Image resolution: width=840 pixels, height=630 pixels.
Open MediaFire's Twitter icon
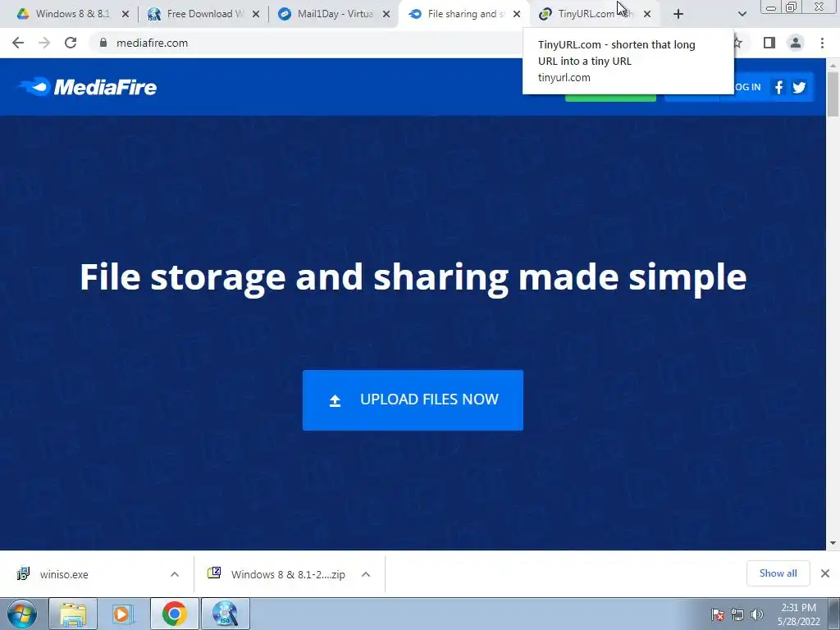[x=799, y=87]
